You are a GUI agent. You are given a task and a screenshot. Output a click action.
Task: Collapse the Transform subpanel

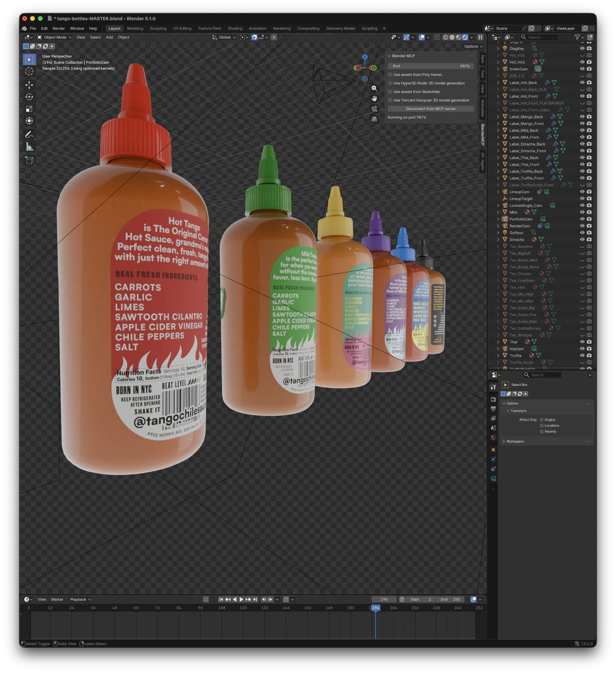pos(508,411)
